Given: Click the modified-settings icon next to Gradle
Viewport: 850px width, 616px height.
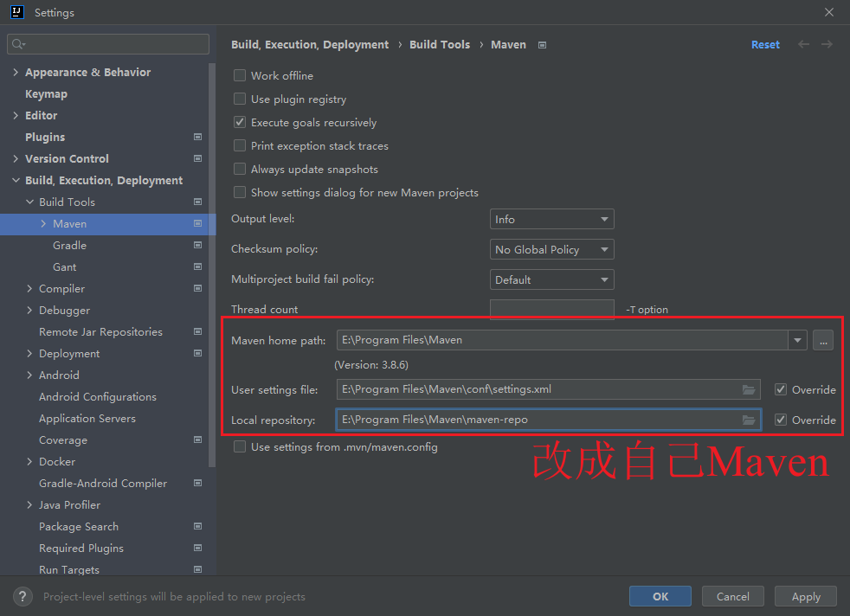Looking at the screenshot, I should (197, 245).
